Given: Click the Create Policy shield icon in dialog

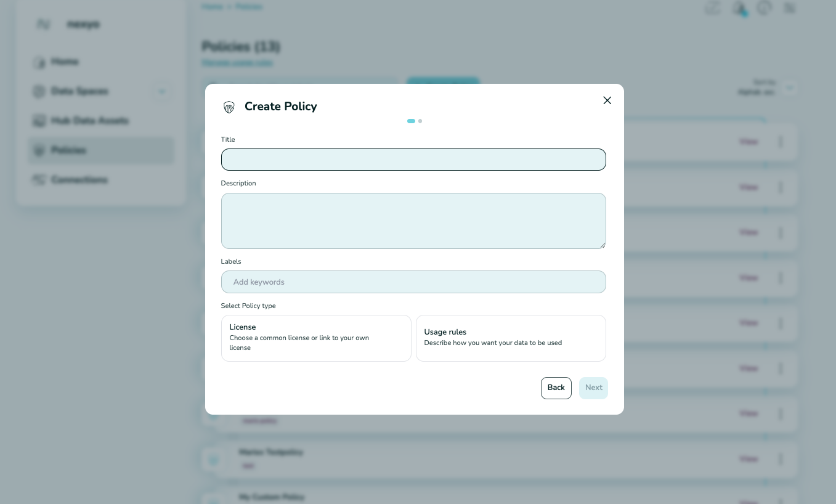Looking at the screenshot, I should coord(229,107).
